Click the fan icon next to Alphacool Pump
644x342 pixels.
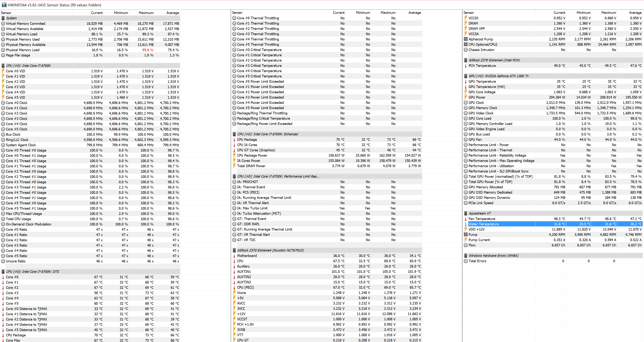[x=466, y=39]
